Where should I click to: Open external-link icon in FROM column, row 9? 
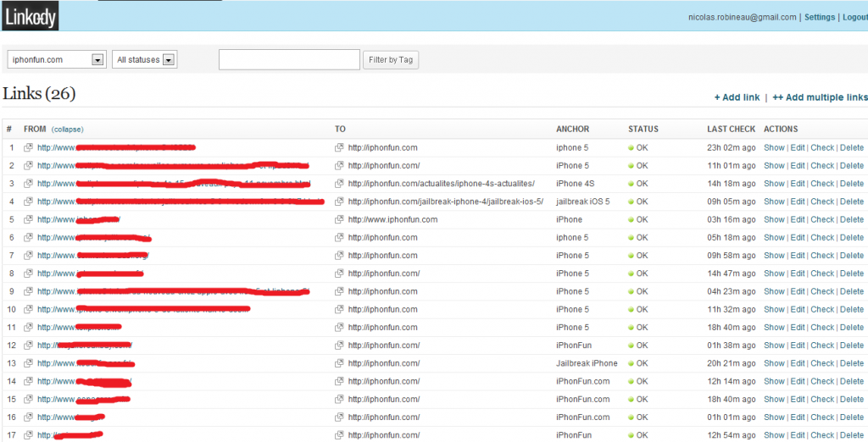pos(28,291)
